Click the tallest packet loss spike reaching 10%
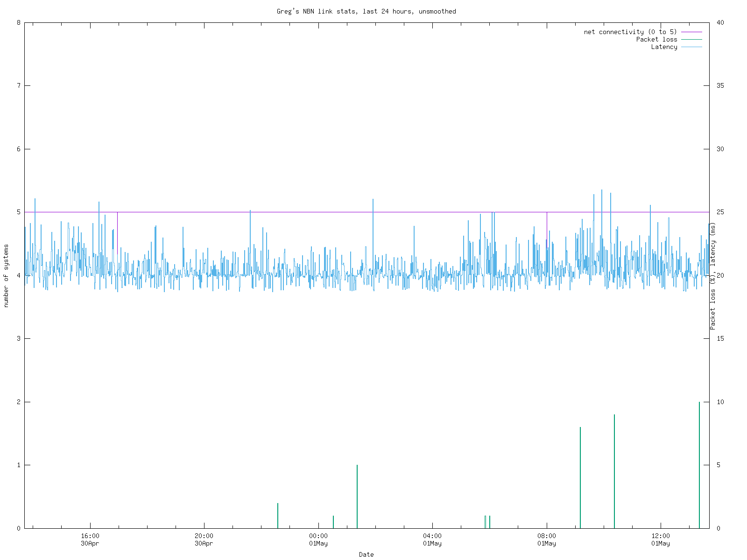This screenshot has width=747, height=560. (699, 465)
